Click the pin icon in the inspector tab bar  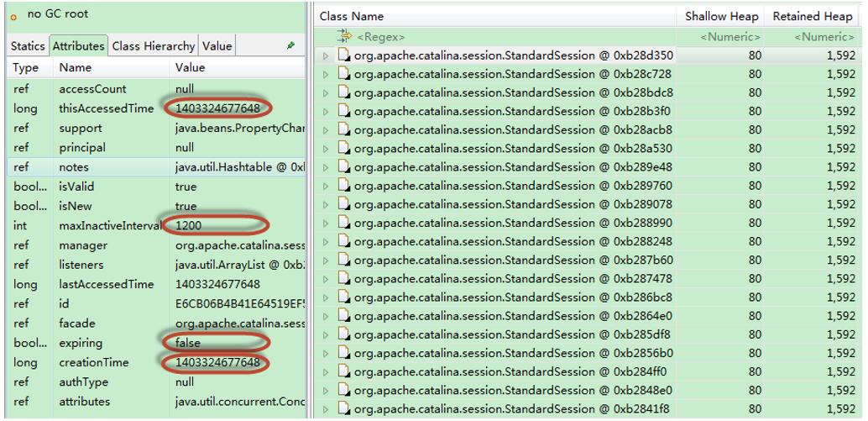(291, 46)
